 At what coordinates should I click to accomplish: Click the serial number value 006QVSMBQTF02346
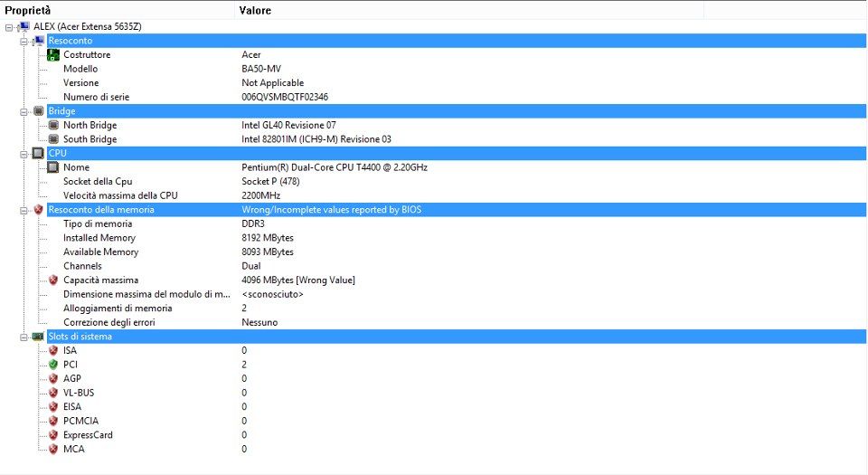point(285,97)
